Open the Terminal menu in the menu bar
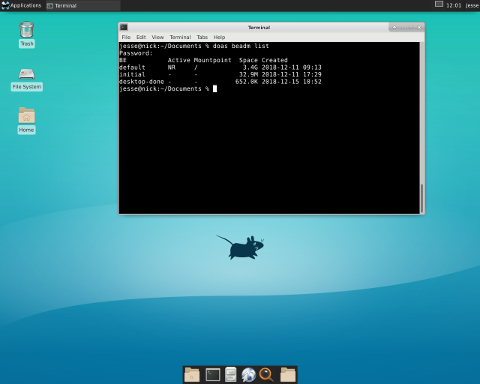 [x=180, y=37]
